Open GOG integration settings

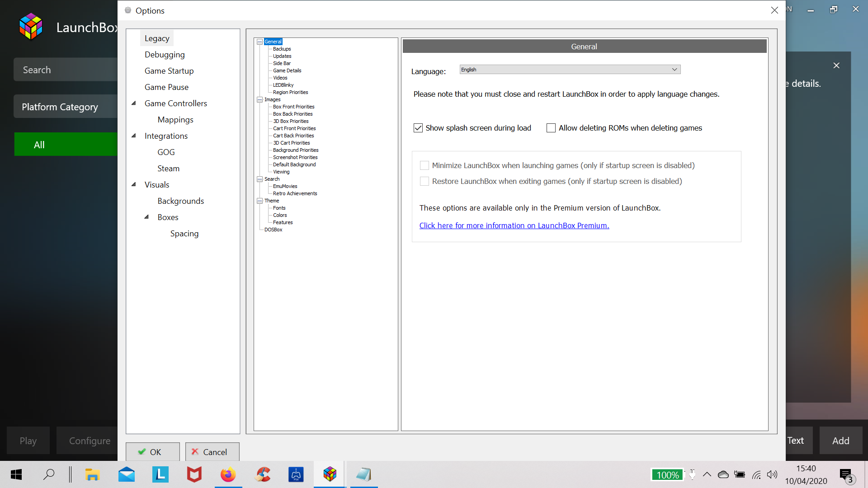point(166,152)
